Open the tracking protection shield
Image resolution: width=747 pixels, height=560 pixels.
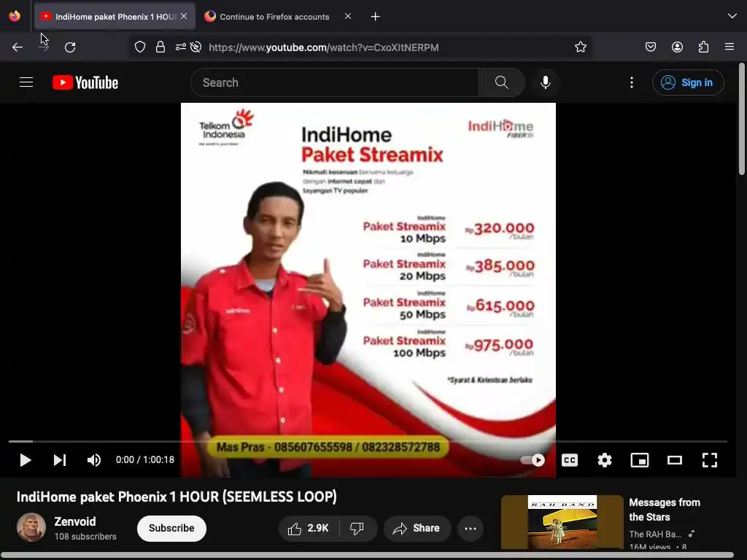click(x=139, y=47)
